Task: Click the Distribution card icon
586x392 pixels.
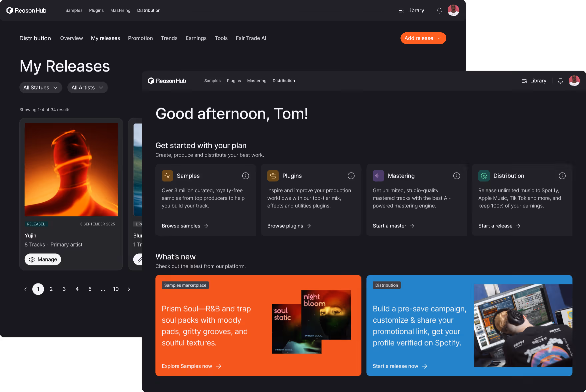Action: (x=484, y=176)
